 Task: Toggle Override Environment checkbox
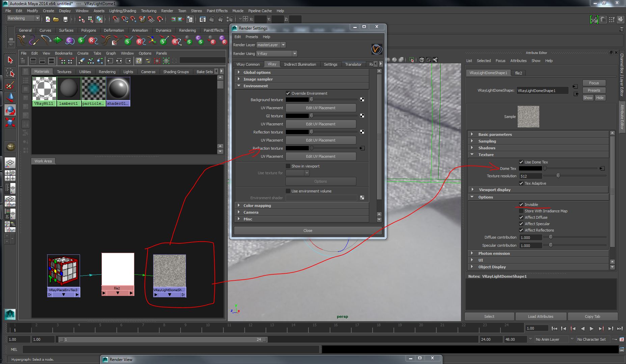point(288,93)
